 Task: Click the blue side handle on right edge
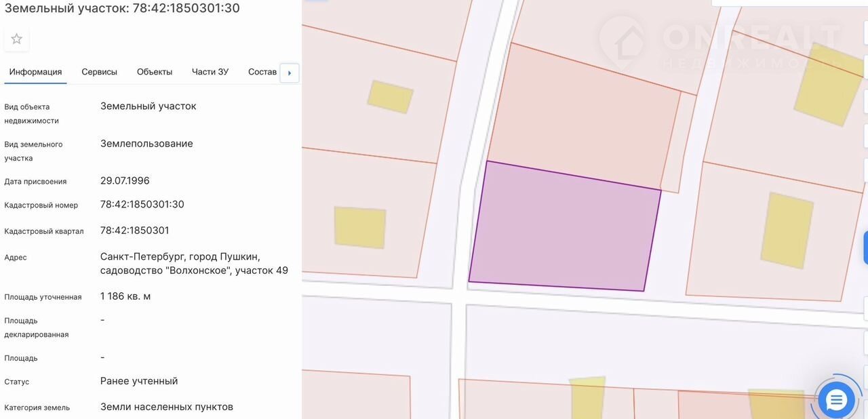(x=865, y=247)
